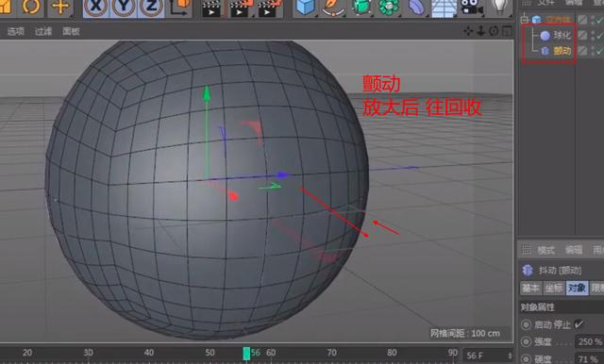
Task: Switch to Coordinates tab (坐标)
Action: coord(554,288)
